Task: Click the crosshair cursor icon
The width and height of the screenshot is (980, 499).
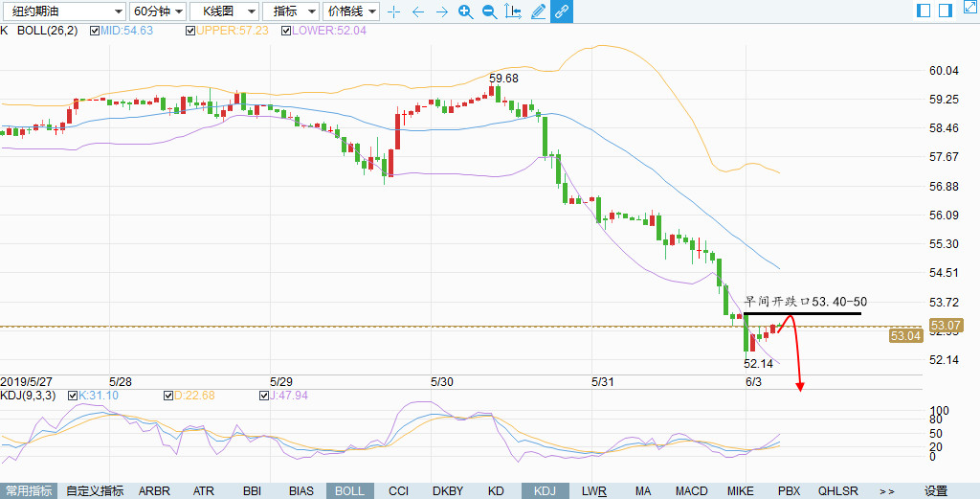Action: [x=392, y=11]
